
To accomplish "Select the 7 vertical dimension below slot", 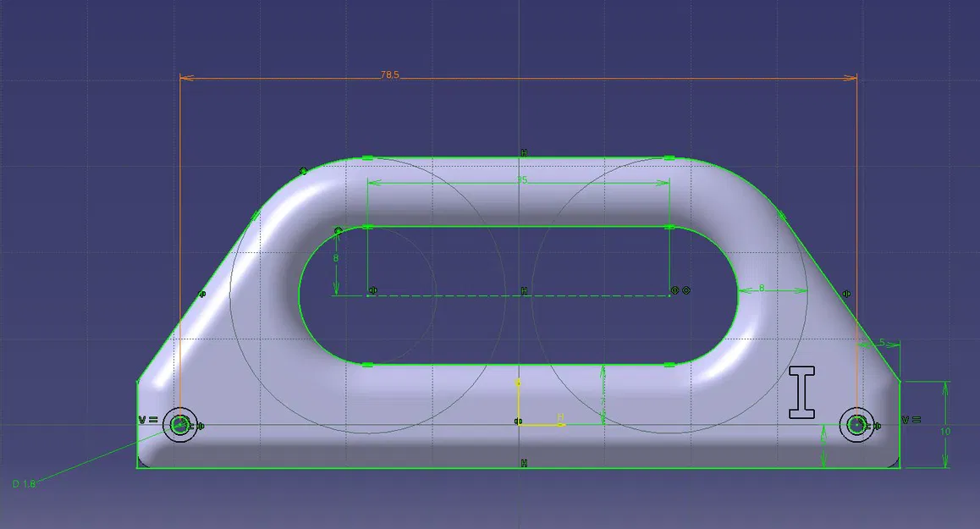I will point(603,400).
